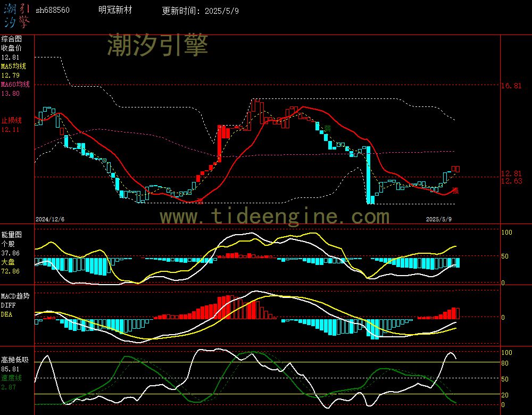Click the yellow 大盘 legend label
Viewport: 532px width, 415px height.
tap(8, 262)
